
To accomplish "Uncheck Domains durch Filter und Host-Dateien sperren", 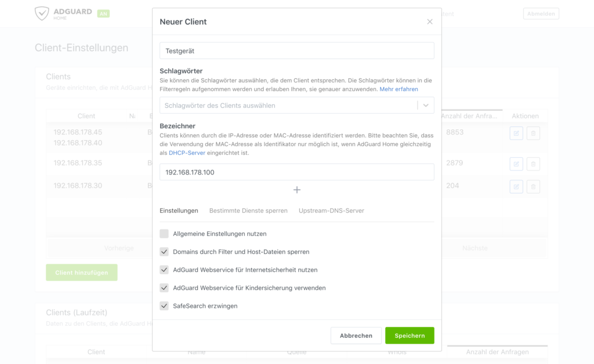I will click(x=164, y=252).
